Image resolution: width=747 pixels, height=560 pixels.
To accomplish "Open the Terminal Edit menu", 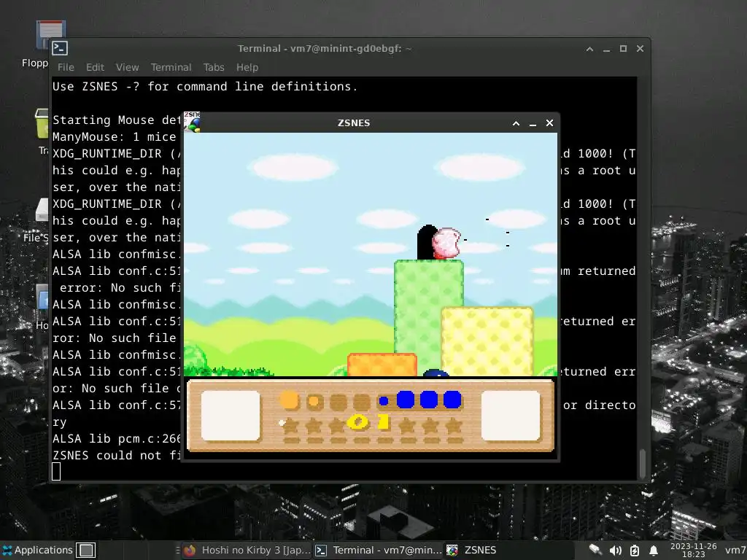I will (95, 67).
